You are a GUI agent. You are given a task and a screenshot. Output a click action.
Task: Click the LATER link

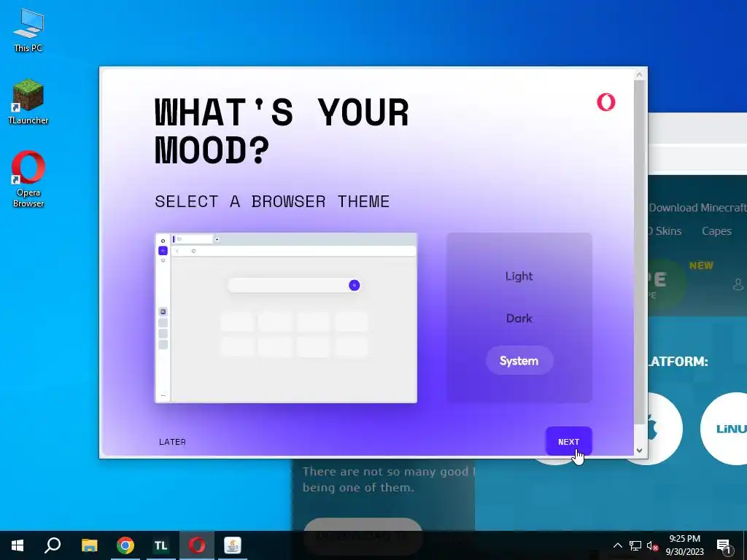(172, 442)
